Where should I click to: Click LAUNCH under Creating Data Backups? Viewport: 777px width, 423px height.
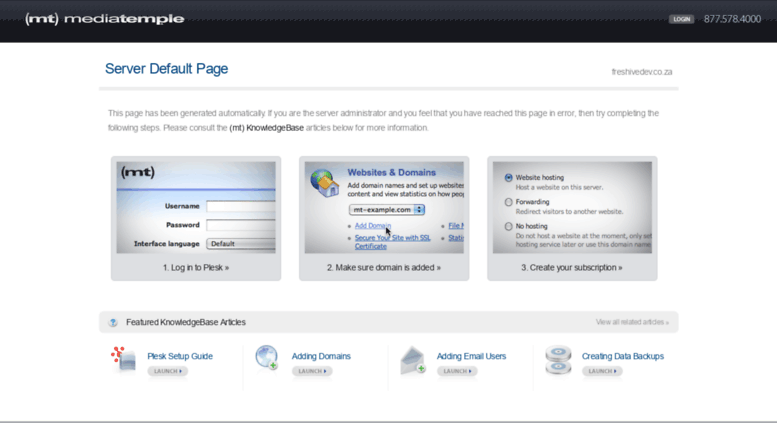[602, 371]
